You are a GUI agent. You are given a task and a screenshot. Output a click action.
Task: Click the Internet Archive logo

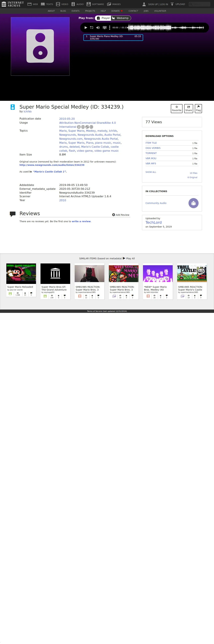(12, 4)
